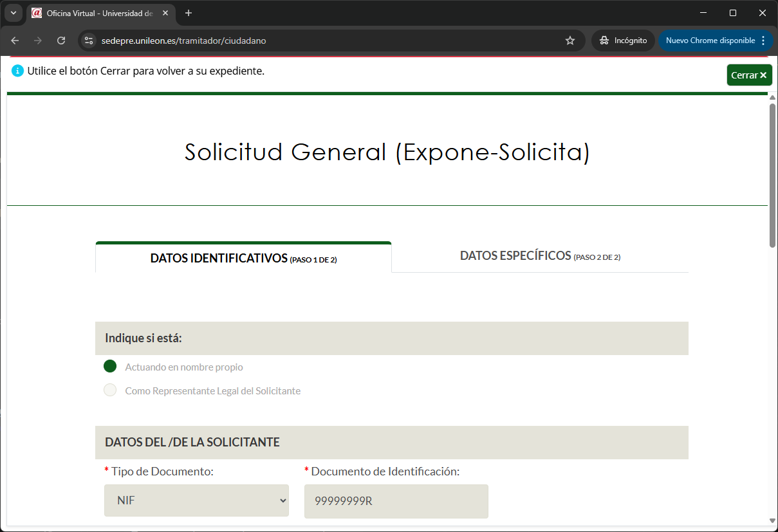Open tab search chevron button
The width and height of the screenshot is (778, 532).
pos(14,13)
